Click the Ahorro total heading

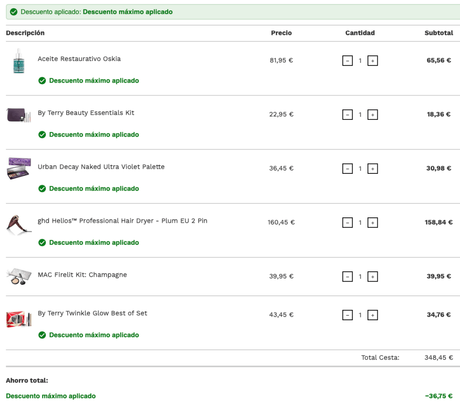click(27, 380)
